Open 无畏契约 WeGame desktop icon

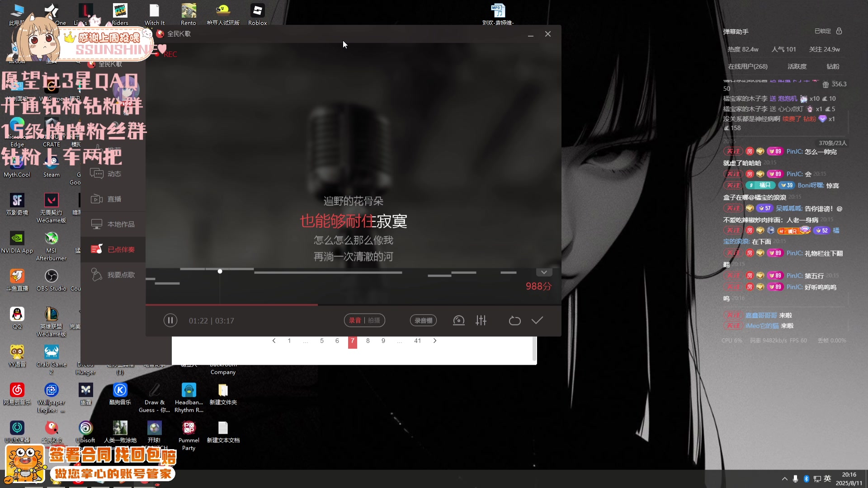click(x=52, y=208)
